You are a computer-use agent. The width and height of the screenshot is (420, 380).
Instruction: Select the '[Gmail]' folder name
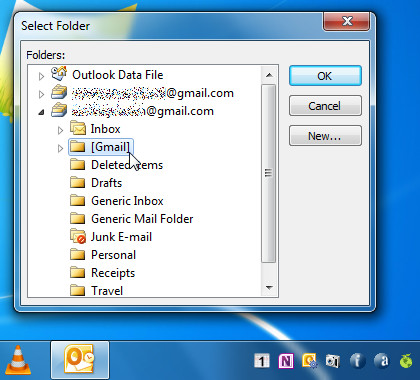tap(110, 147)
